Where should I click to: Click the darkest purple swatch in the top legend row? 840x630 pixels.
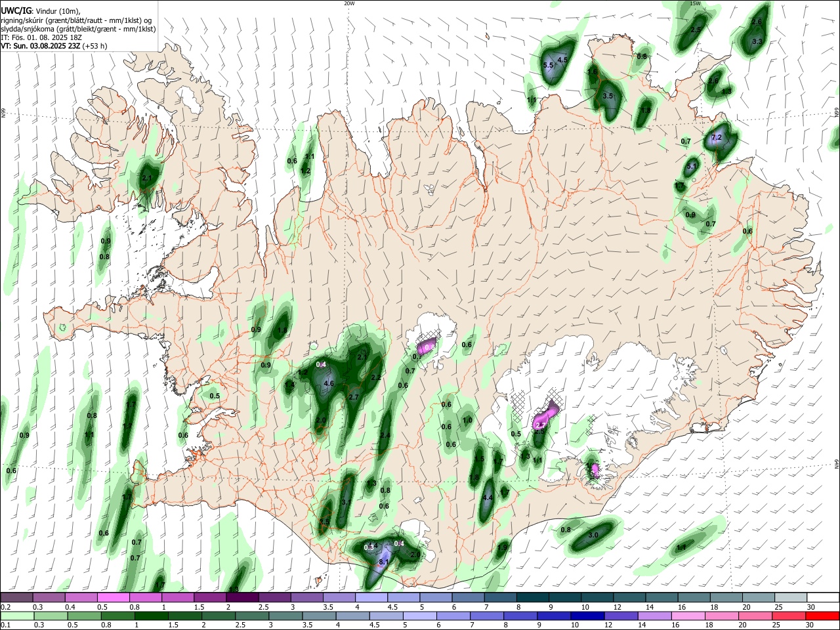pos(242,597)
